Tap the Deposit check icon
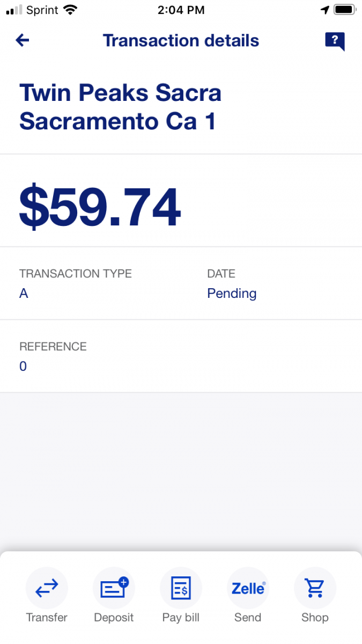 [x=114, y=589]
